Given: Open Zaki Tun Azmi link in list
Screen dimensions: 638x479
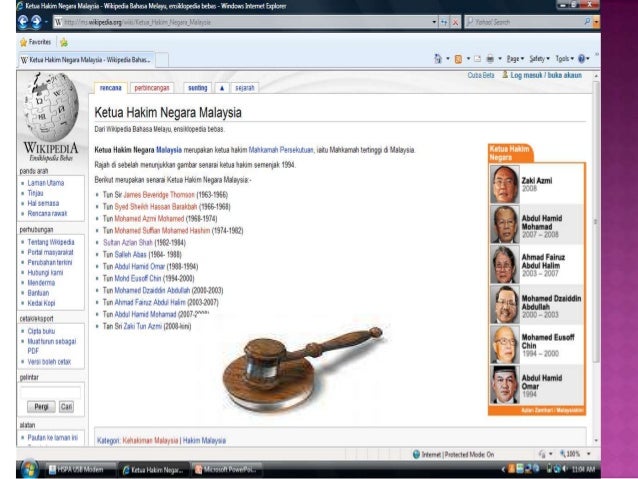Looking at the screenshot, I should (142, 326).
